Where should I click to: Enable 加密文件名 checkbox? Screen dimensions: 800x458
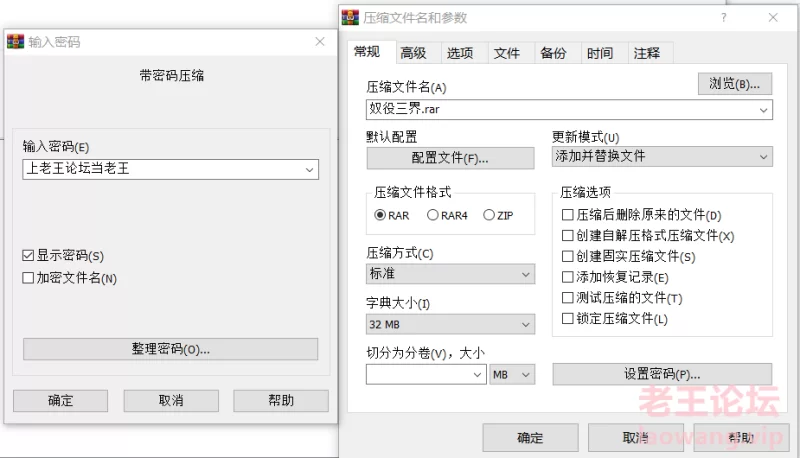28,278
